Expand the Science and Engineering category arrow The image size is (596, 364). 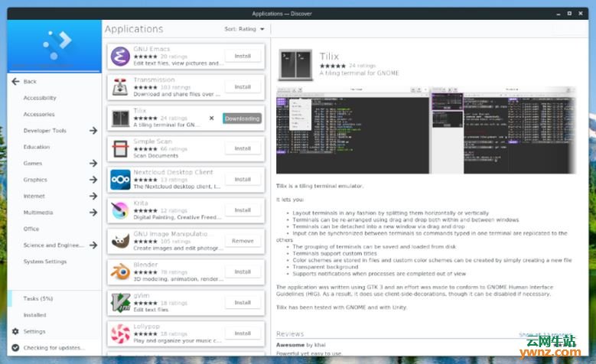[x=93, y=245]
